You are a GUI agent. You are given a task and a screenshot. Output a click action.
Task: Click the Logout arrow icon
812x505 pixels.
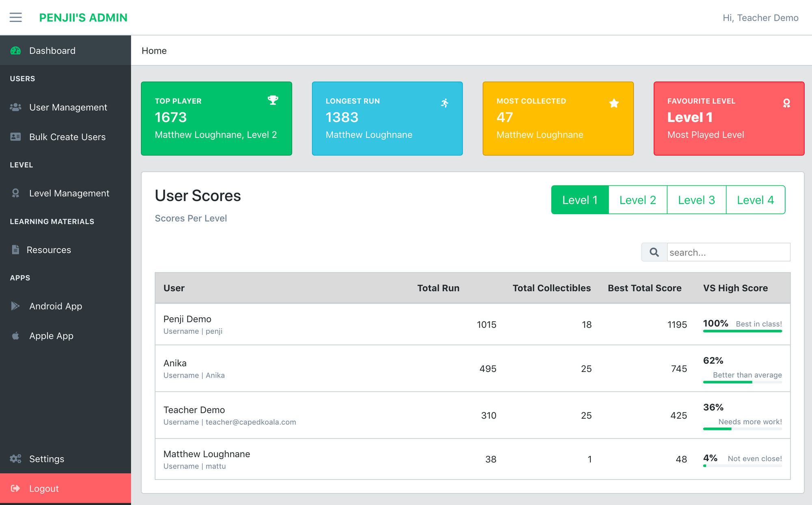point(15,488)
